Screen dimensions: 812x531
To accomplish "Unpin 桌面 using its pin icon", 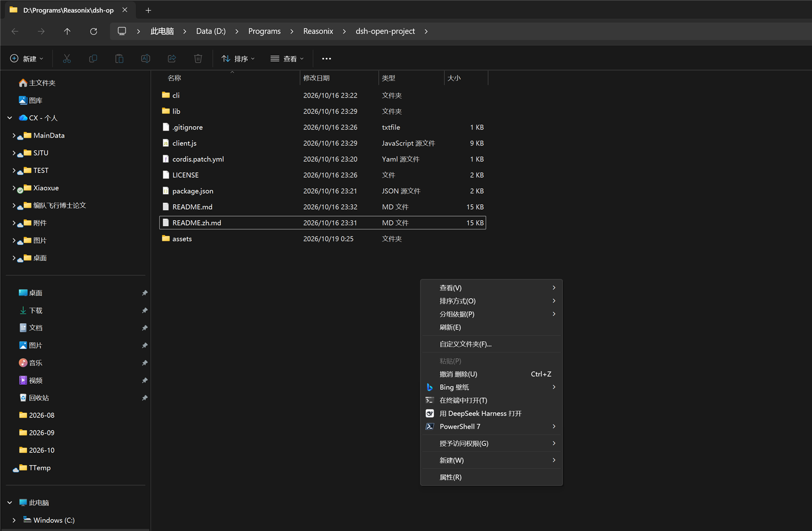I will tap(145, 293).
